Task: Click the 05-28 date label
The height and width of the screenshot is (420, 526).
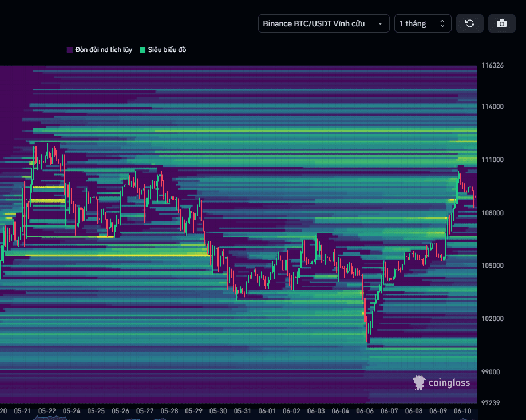Action: [x=169, y=411]
